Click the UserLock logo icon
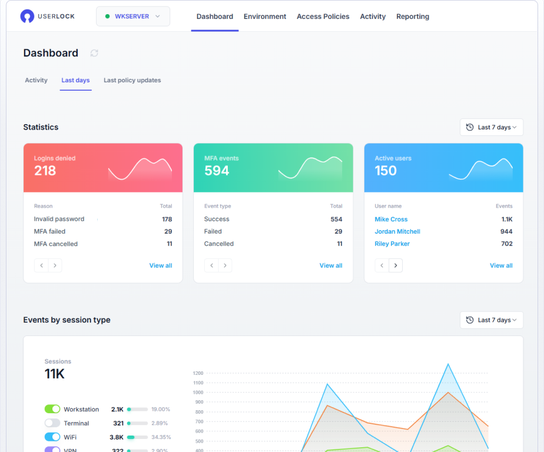 coord(27,16)
